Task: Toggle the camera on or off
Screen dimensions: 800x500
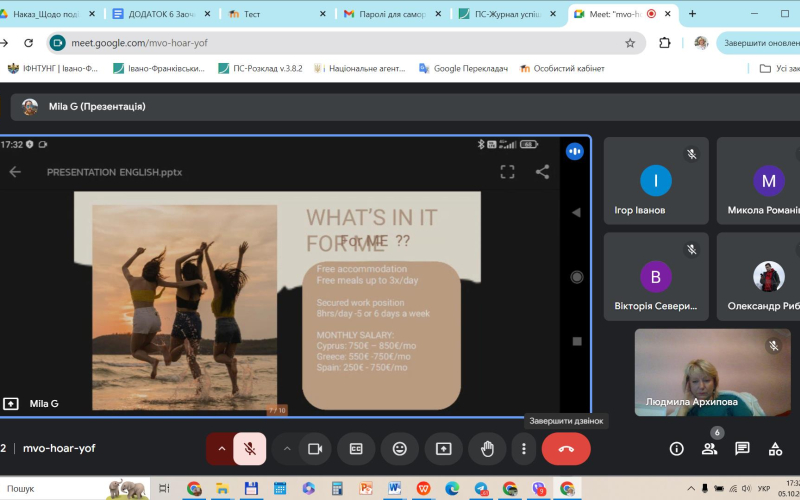Action: coord(315,448)
